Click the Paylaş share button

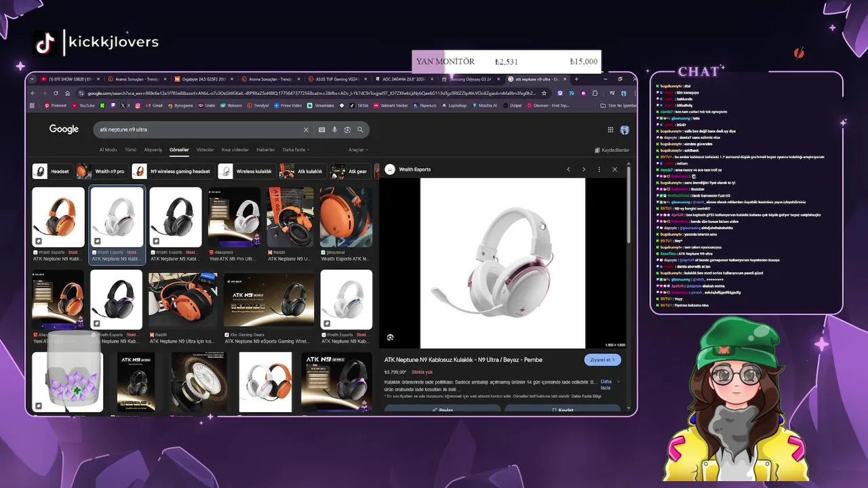coord(442,409)
